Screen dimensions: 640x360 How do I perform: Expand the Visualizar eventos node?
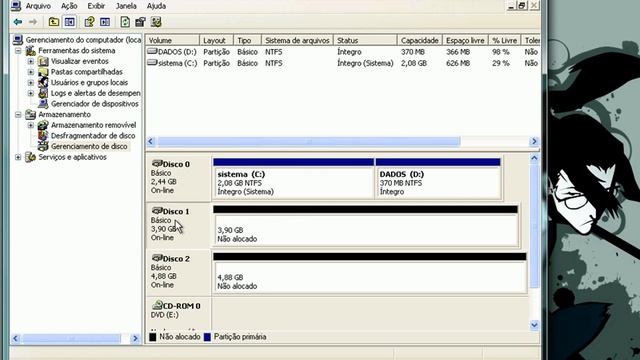point(31,61)
